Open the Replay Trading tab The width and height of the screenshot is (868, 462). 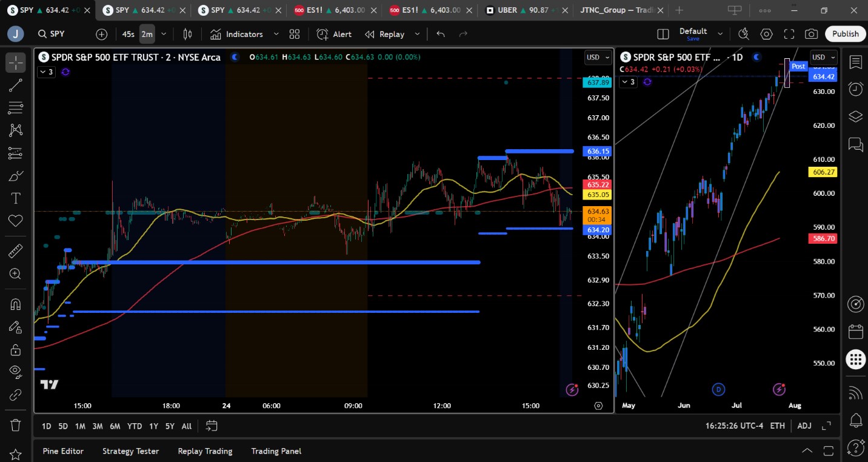click(x=205, y=451)
